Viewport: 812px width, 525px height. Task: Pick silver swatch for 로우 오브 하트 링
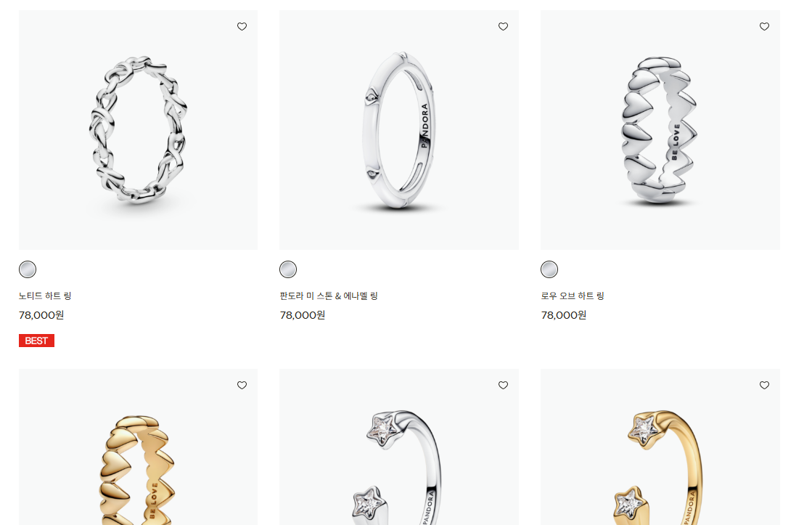549,269
